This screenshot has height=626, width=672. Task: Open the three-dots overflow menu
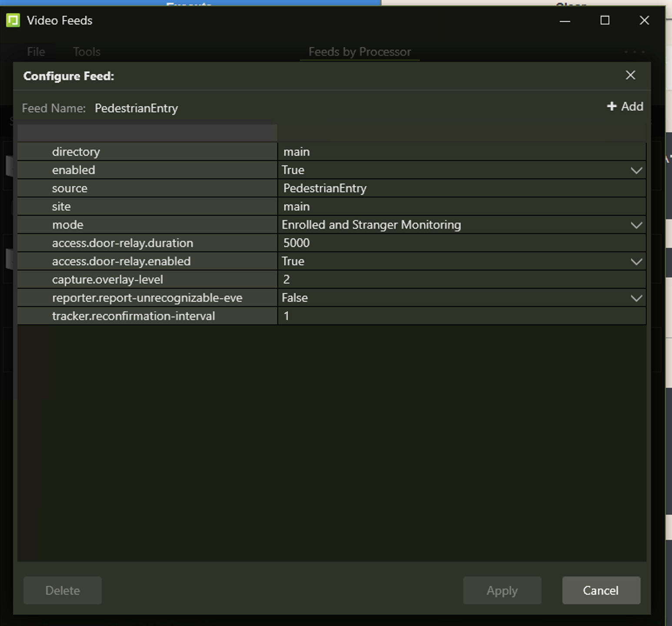coord(634,52)
